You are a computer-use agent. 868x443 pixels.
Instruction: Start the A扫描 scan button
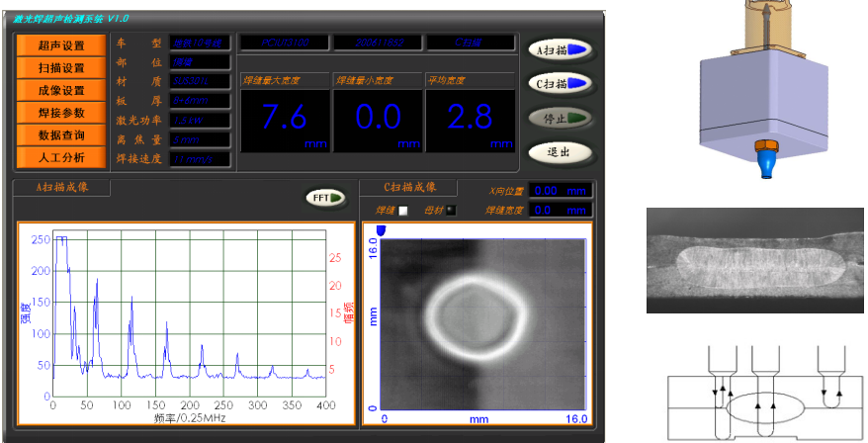coord(560,49)
